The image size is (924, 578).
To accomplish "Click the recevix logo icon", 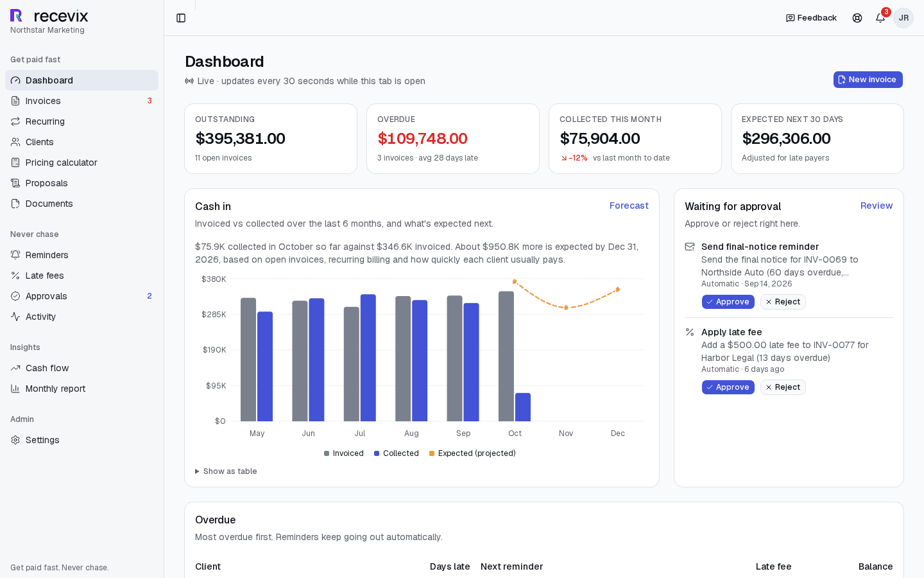I will (16, 15).
